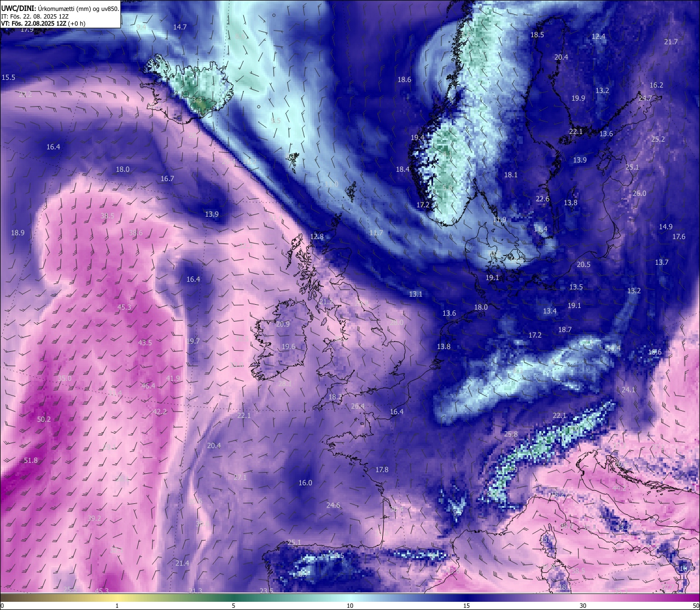Click the 12.8 value near Scotland
This screenshot has width=700, height=610.
tap(317, 237)
